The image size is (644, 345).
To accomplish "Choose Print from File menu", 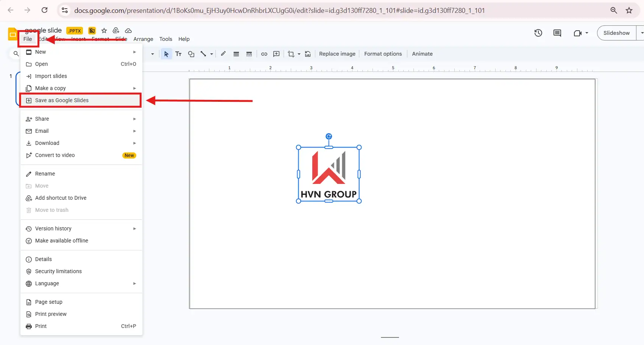I will pos(81,326).
